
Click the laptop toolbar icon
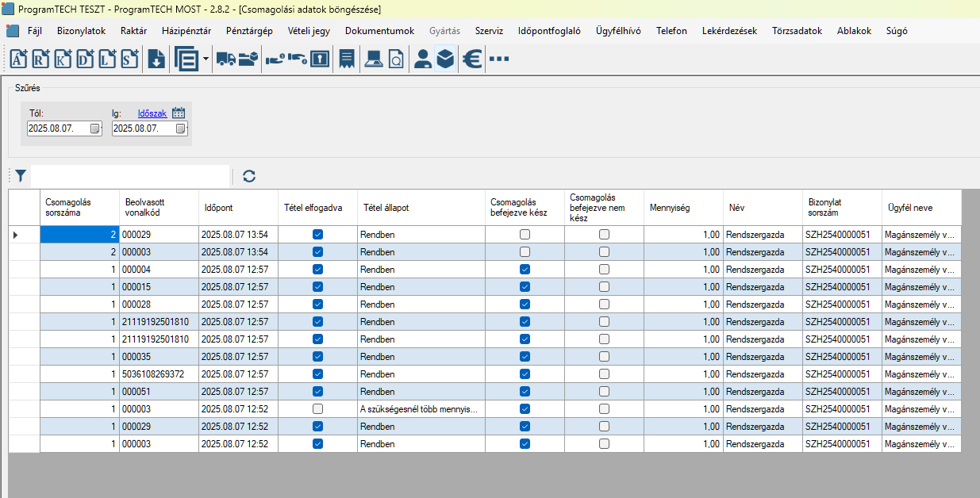click(373, 59)
